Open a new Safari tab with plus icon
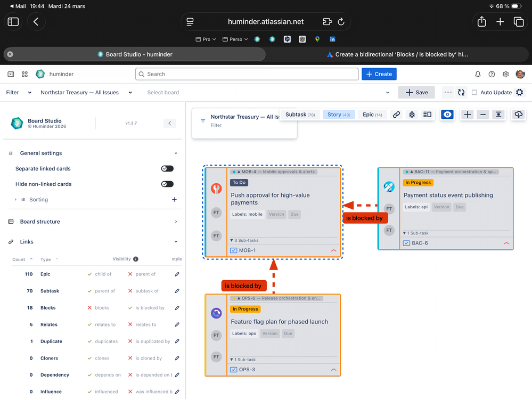This screenshot has width=532, height=399. [x=500, y=22]
